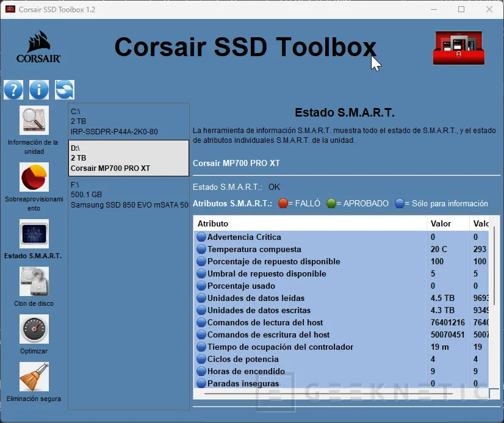Image resolution: width=504 pixels, height=423 pixels.
Task: Select the D:\ Corsair MP700 PRO XT drive
Action: [128, 157]
